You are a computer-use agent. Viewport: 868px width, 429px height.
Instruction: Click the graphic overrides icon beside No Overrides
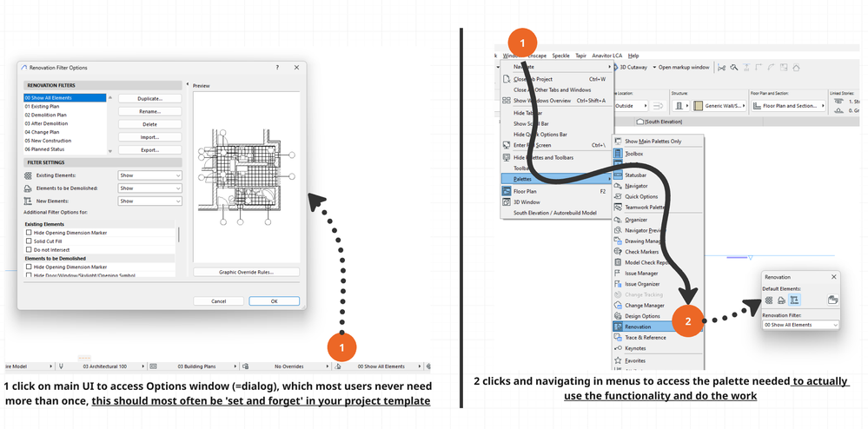click(x=245, y=366)
